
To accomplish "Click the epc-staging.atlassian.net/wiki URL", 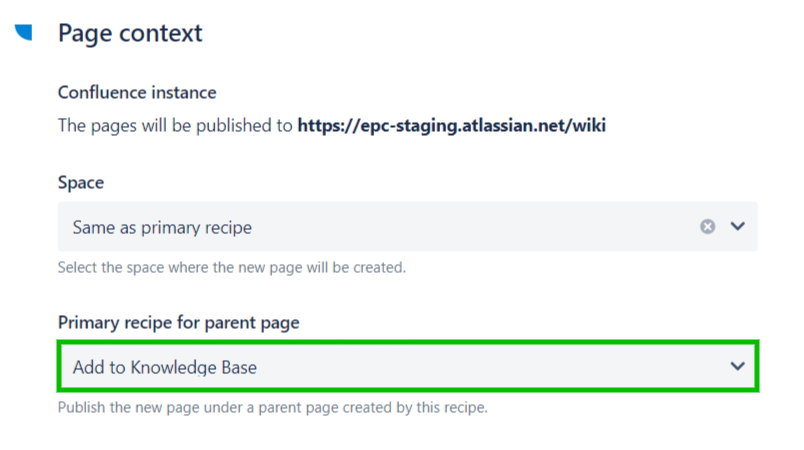I will pos(452,126).
